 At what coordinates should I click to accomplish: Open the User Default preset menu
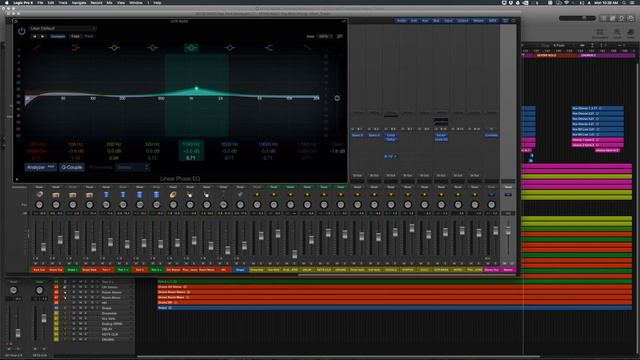(63, 28)
